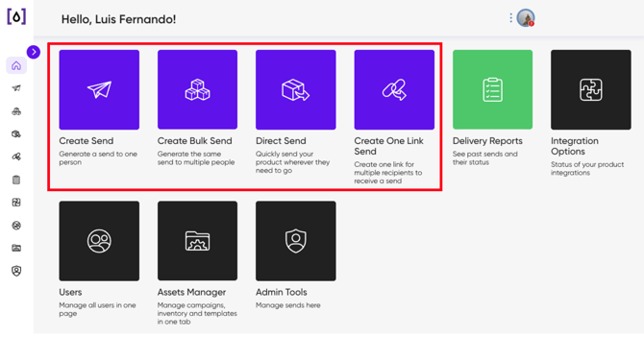The width and height of the screenshot is (644, 361).
Task: Open the Create One Link Send tile
Action: (x=394, y=89)
